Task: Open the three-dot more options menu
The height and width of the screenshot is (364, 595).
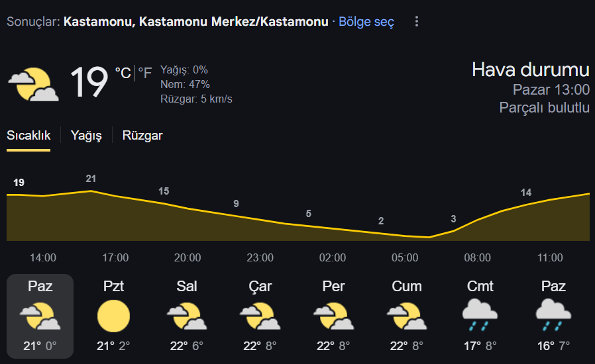Action: pos(417,21)
